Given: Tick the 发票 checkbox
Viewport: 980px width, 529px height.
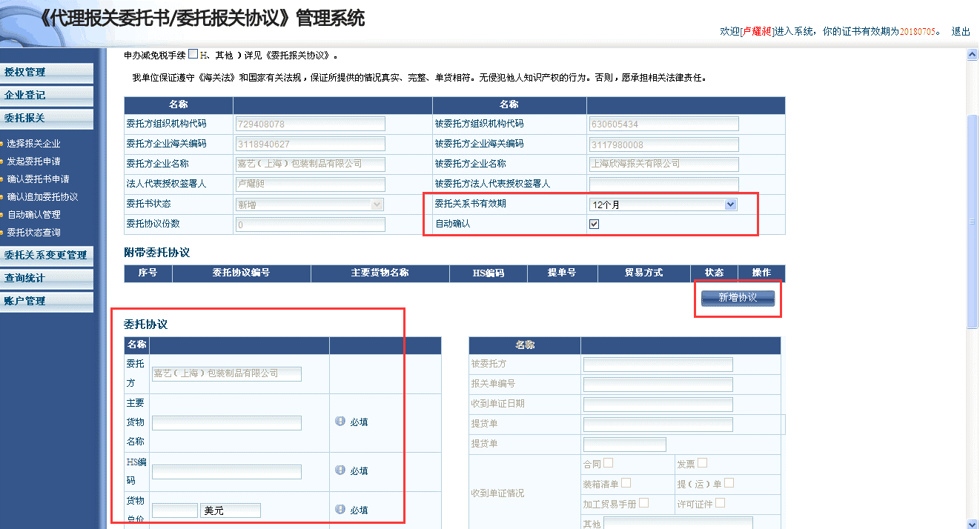Looking at the screenshot, I should tap(702, 463).
